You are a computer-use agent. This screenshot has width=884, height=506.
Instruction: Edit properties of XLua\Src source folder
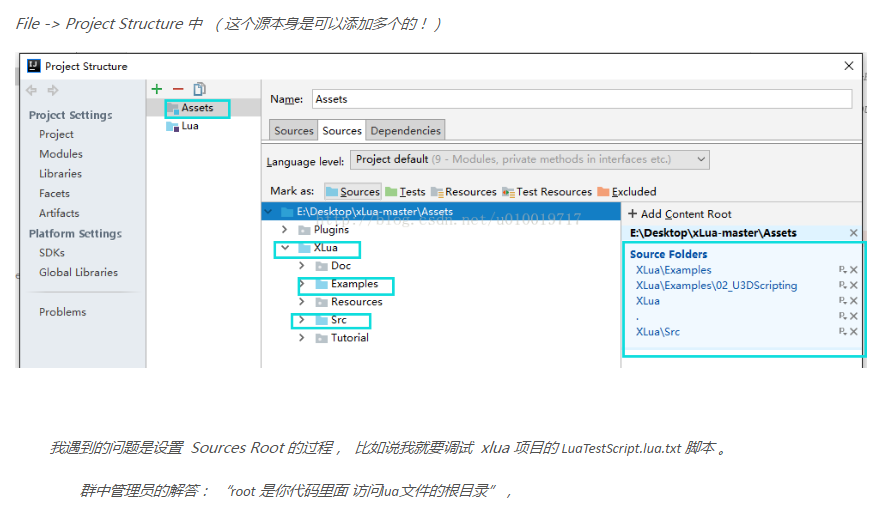coord(842,331)
